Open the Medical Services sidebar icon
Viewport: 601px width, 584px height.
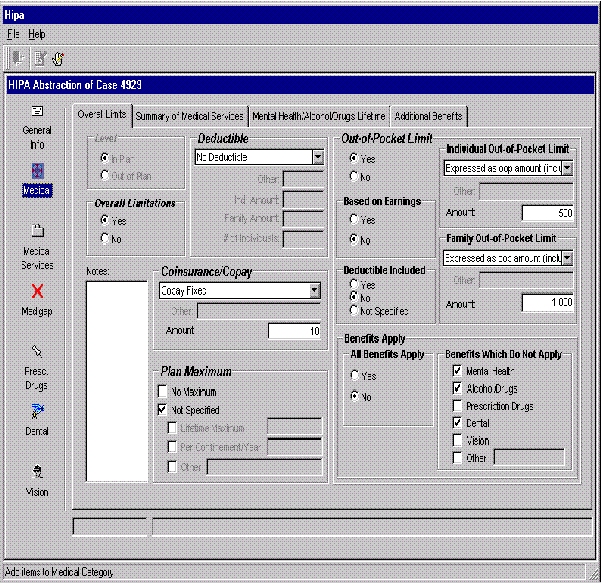click(x=37, y=232)
